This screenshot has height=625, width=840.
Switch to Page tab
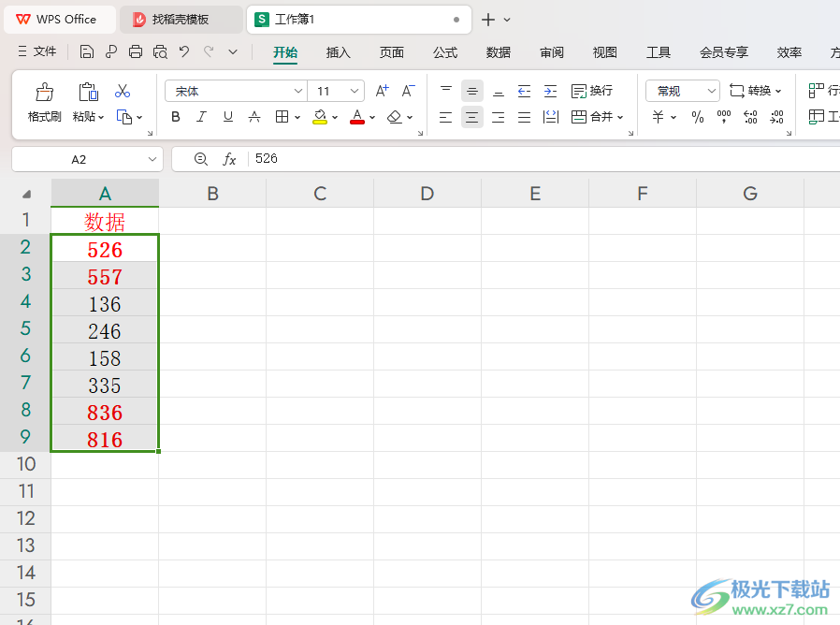tap(392, 52)
